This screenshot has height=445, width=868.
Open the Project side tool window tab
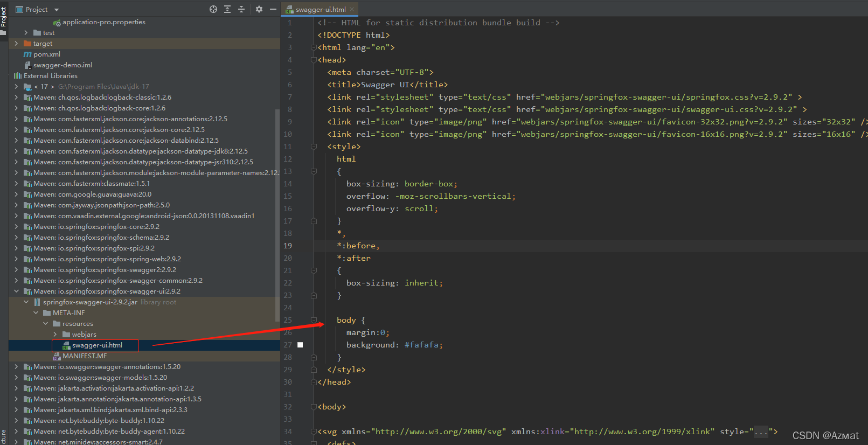pos(4,17)
